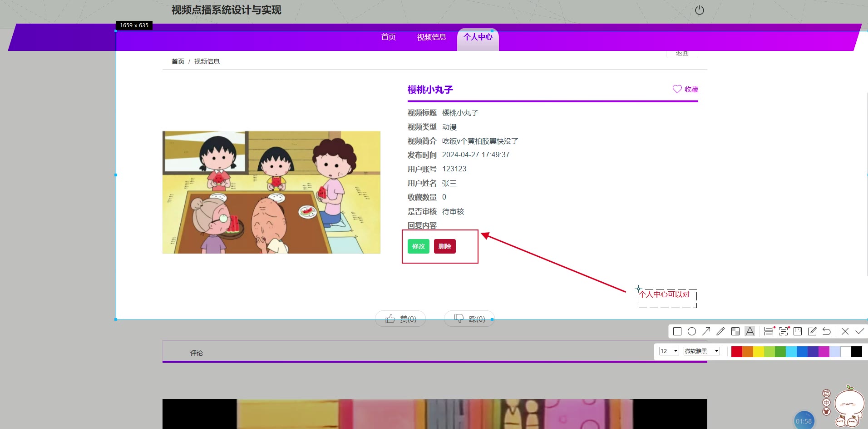Open the screenshot in the editor
The image size is (868, 429).
point(812,331)
